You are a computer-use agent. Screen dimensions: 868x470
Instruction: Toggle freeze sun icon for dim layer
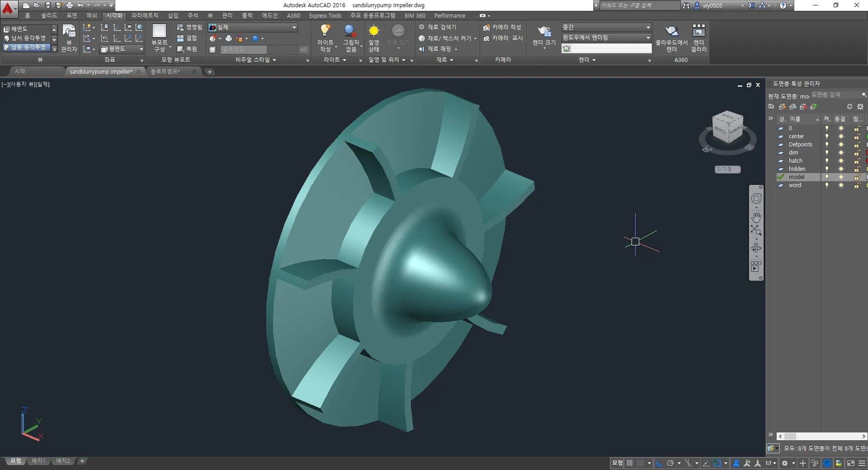tap(841, 153)
